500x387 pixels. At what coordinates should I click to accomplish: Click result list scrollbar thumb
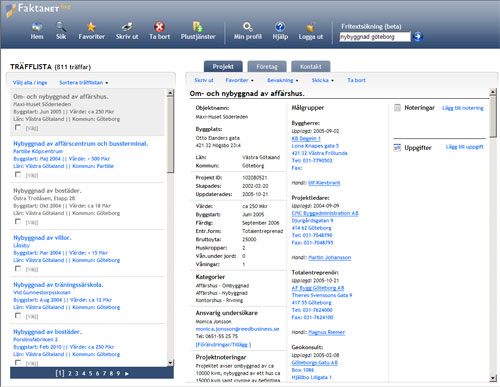point(170,134)
